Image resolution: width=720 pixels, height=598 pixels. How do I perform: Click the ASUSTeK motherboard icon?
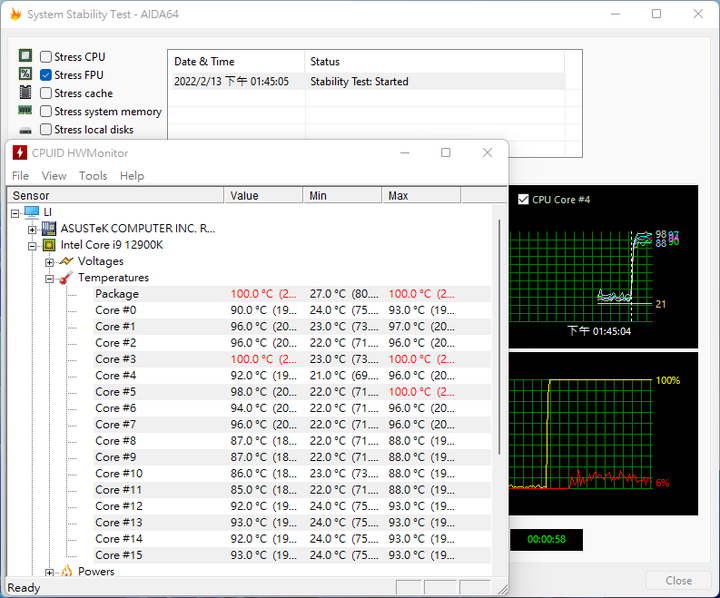point(49,228)
